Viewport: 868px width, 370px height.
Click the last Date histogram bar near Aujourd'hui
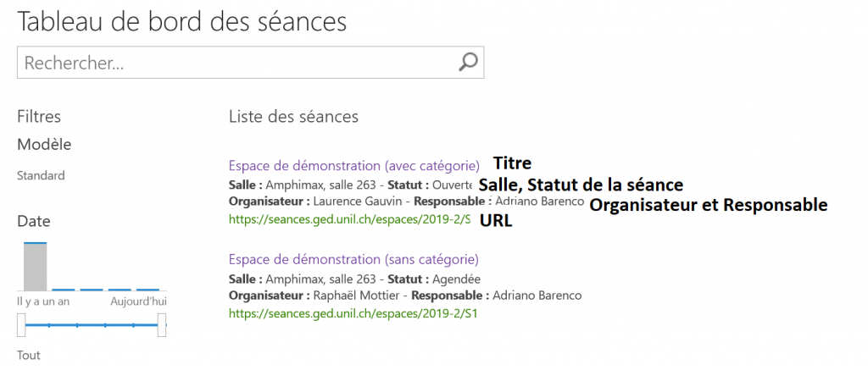click(x=148, y=290)
